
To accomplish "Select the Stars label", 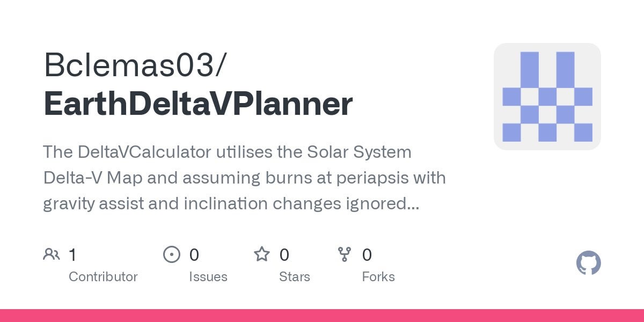I will (295, 277).
